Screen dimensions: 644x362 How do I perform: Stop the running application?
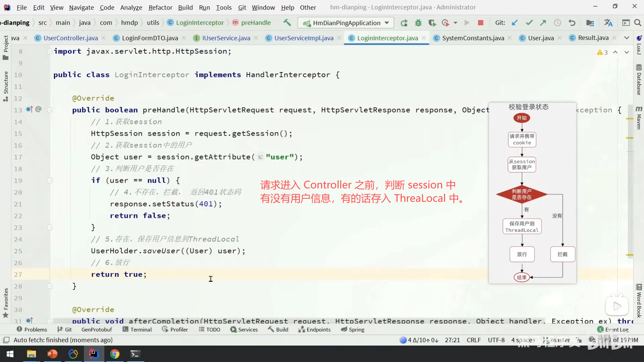coord(480,22)
